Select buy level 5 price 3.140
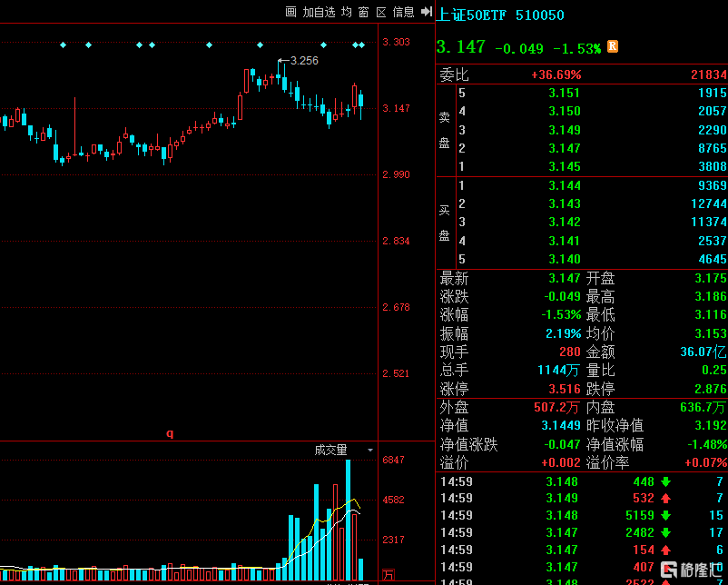728x585 pixels. click(564, 259)
